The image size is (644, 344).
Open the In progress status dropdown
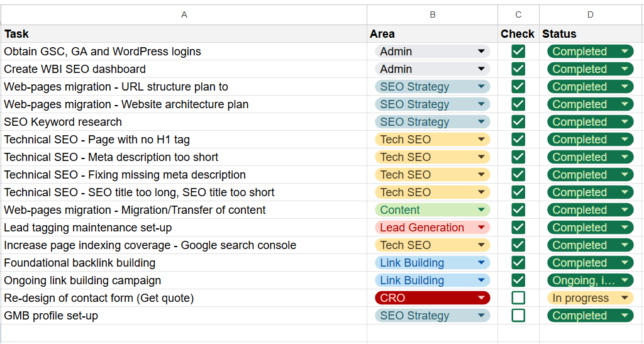[x=625, y=298]
